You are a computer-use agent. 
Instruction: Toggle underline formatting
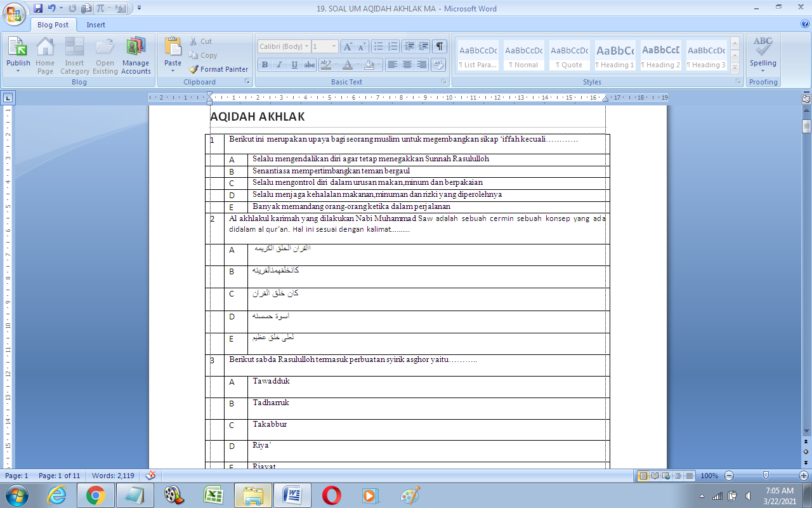tap(294, 65)
